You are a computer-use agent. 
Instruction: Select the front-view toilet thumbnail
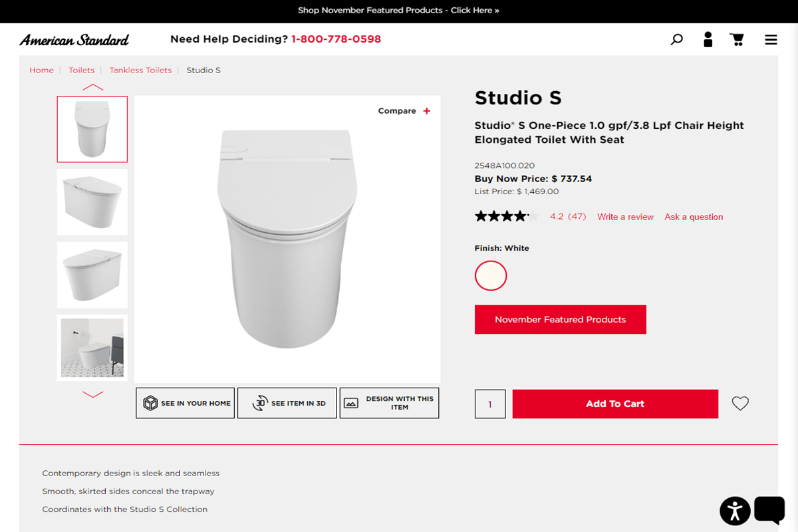point(92,129)
